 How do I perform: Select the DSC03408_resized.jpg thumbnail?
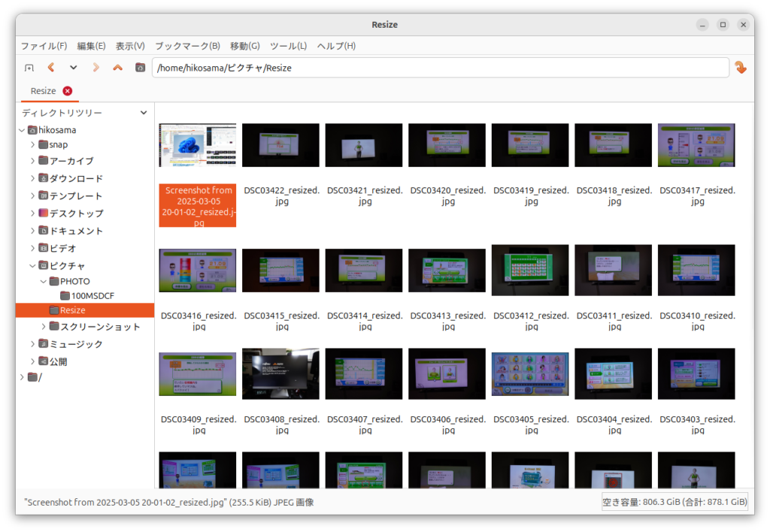280,374
